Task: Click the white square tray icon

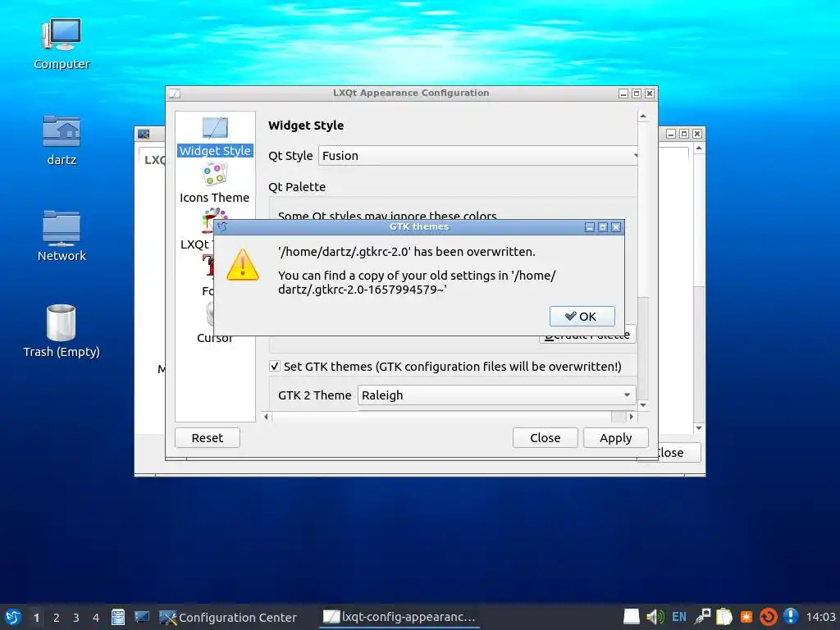Action: 632,617
